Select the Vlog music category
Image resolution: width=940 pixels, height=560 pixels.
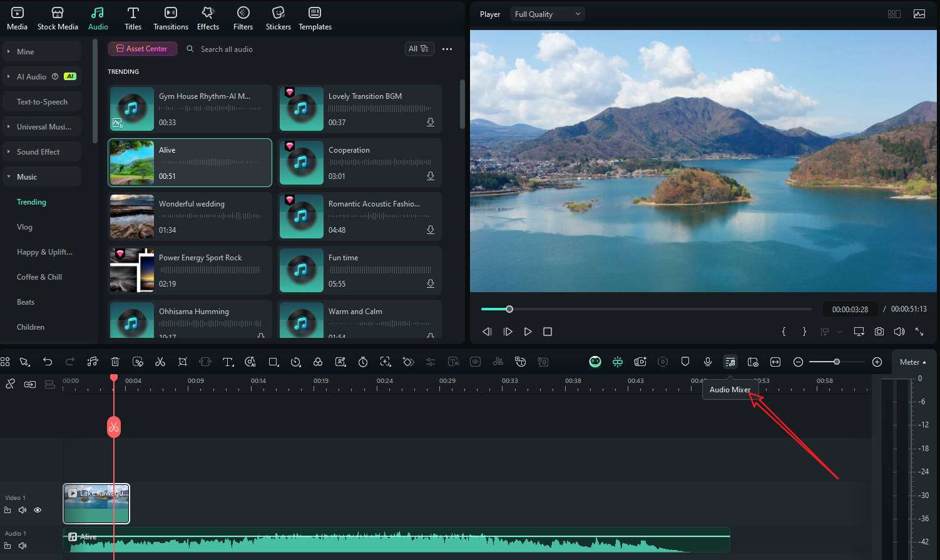pyautogui.click(x=24, y=227)
